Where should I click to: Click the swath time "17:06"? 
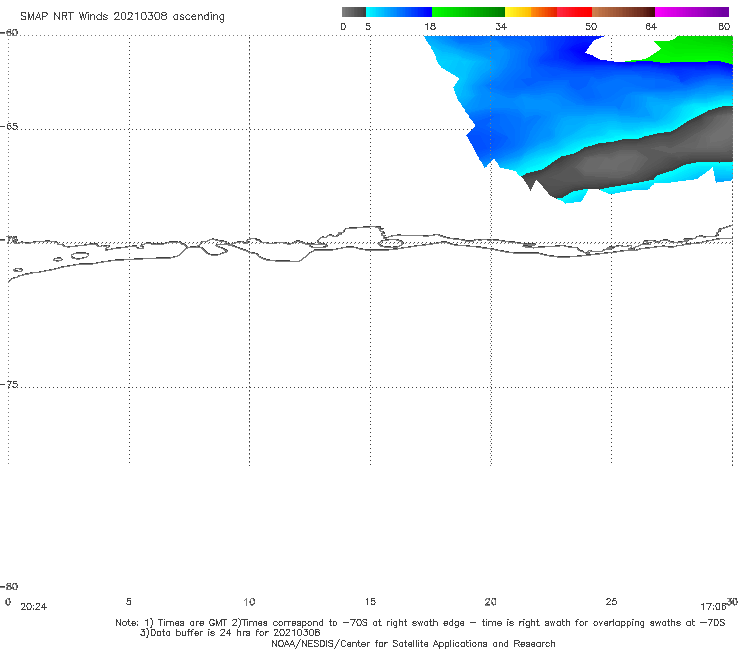pos(713,607)
